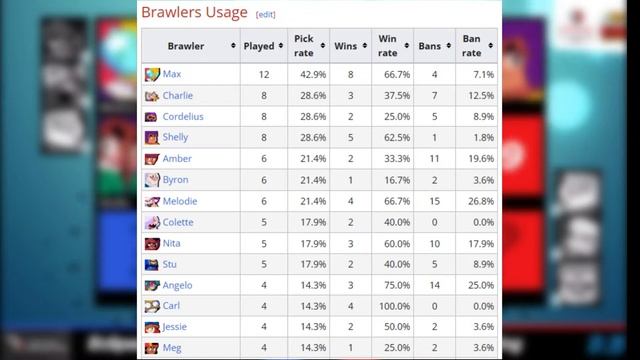The width and height of the screenshot is (640, 360).
Task: Click the Charlie brawler portrait icon
Action: point(152,96)
